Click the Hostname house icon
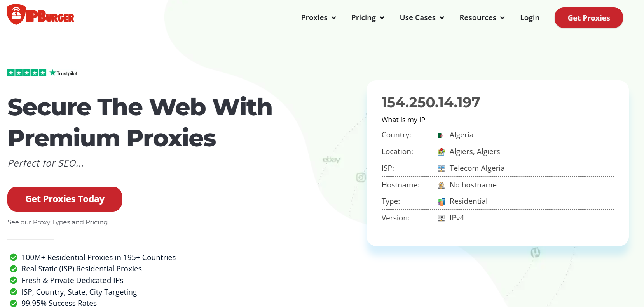The height and width of the screenshot is (307, 644). tap(441, 185)
